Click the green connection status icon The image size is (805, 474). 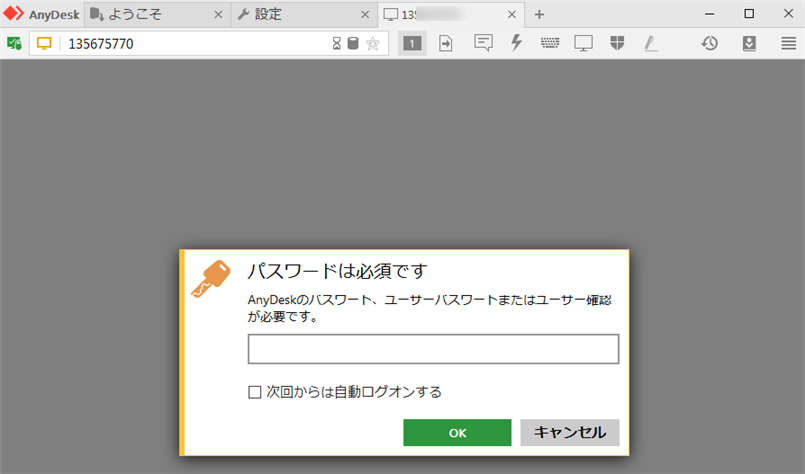[14, 44]
